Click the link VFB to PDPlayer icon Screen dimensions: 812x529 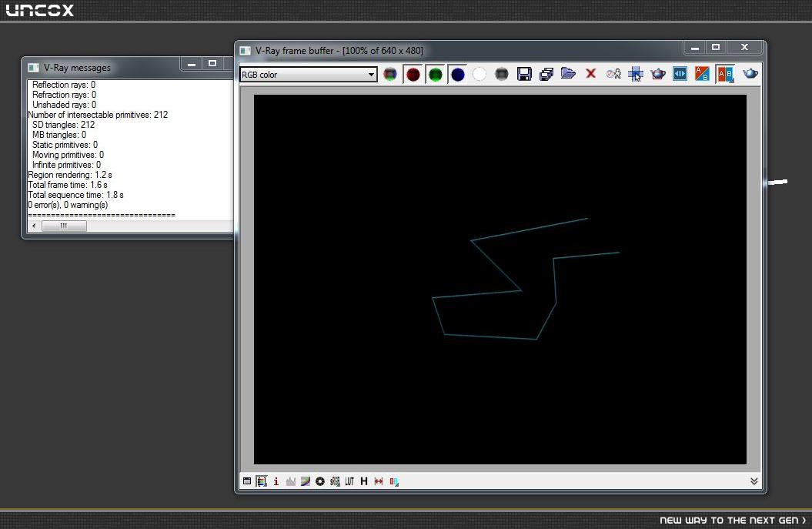coord(680,74)
